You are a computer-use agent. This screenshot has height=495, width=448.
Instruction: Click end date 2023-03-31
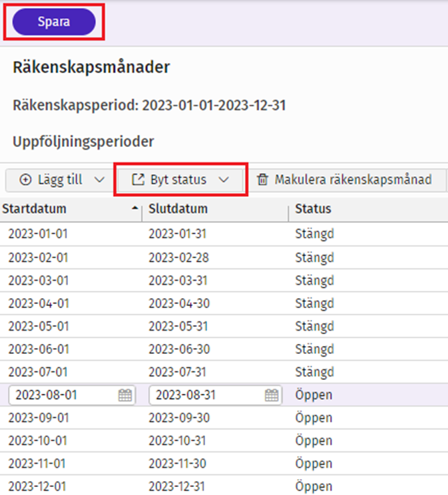(x=178, y=280)
